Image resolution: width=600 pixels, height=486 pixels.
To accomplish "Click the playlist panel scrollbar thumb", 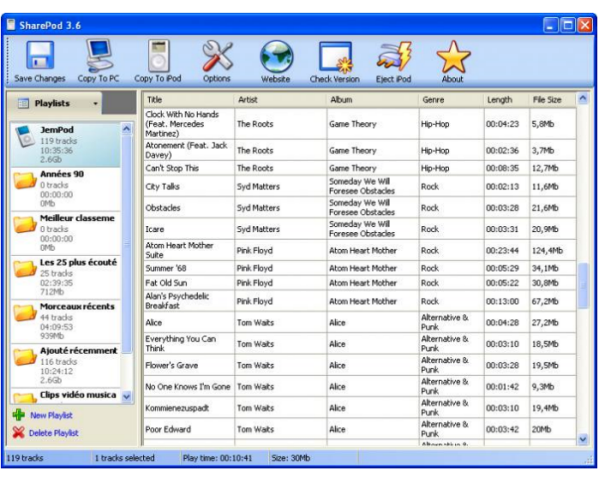I will (127, 244).
